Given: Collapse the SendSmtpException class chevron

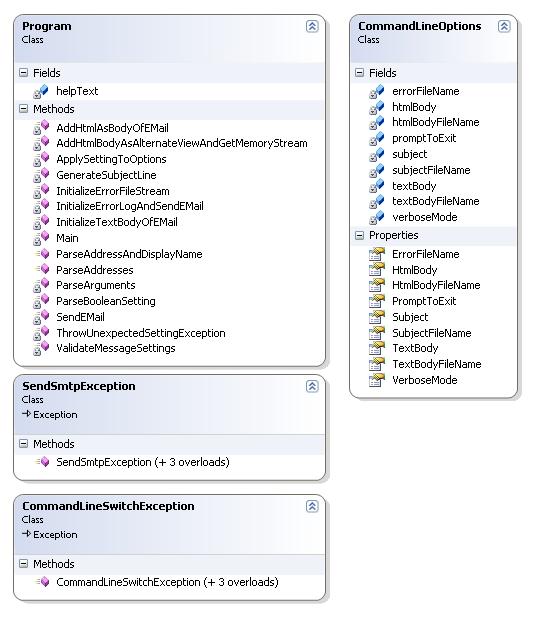Looking at the screenshot, I should (x=312, y=386).
